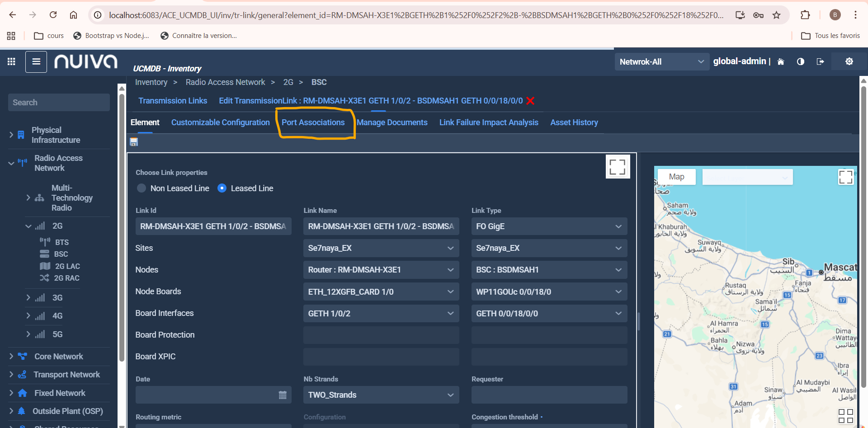Screen dimensions: 868x428
Task: Click the apps grid icon in header
Action: 12,62
